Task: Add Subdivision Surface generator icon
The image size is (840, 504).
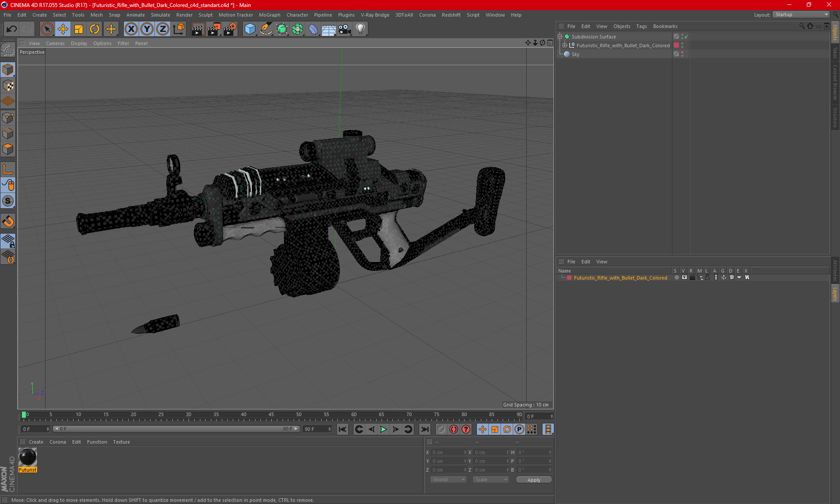Action: click(x=282, y=29)
